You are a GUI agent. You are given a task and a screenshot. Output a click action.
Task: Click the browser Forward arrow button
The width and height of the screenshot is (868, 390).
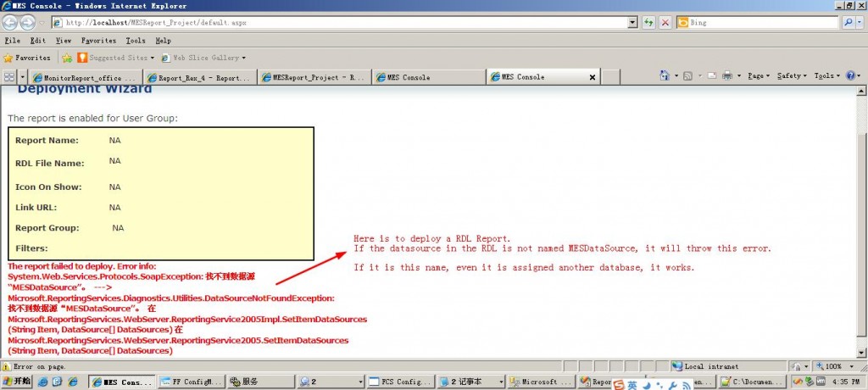click(27, 23)
